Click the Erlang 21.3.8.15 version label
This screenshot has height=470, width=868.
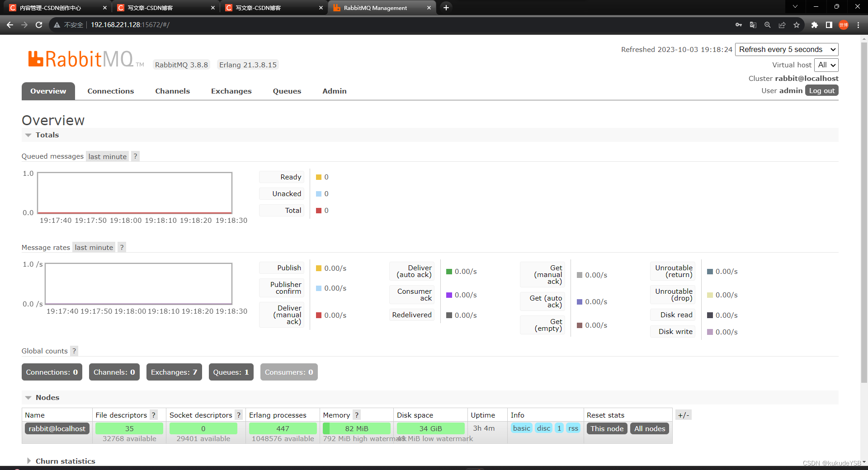[248, 65]
